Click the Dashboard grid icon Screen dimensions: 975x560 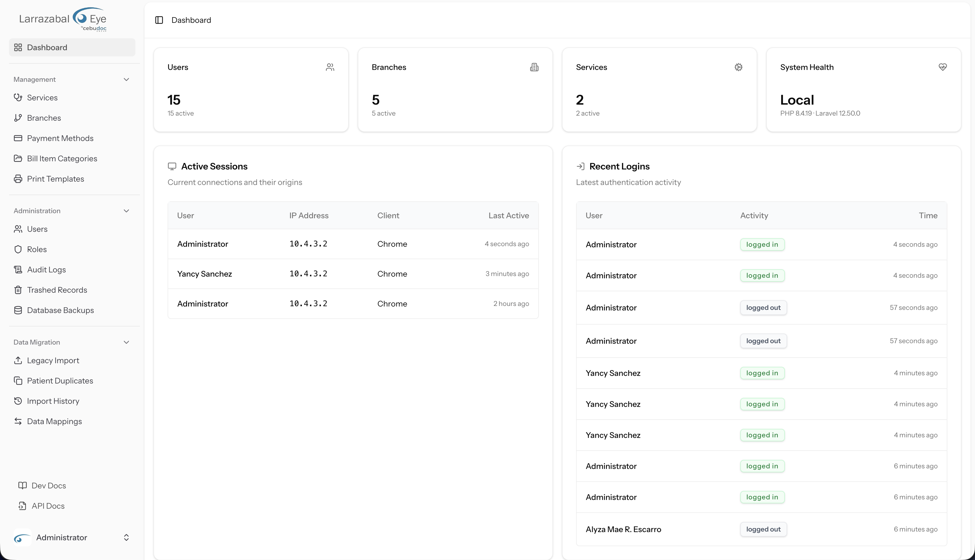[x=18, y=47]
